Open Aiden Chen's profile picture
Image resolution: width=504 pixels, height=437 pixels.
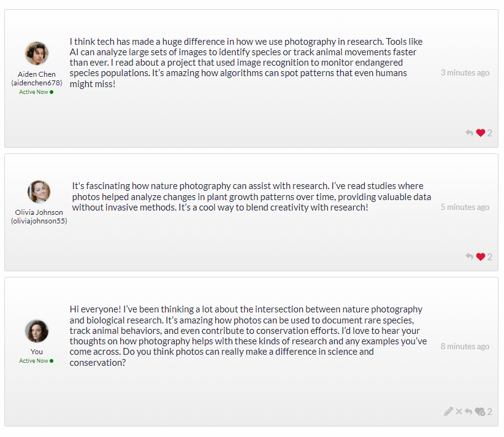(37, 53)
